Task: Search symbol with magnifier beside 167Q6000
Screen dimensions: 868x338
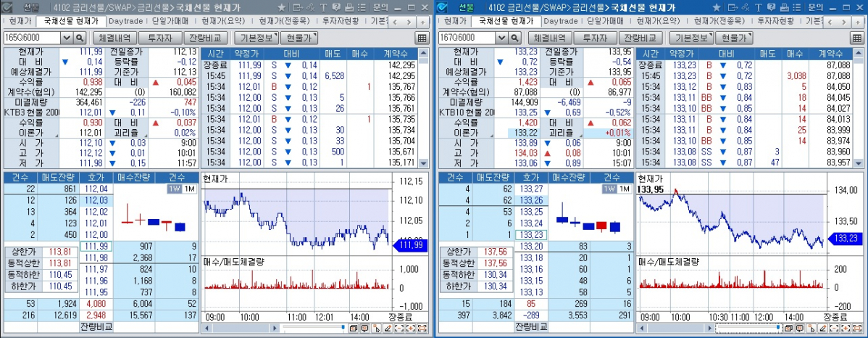Action: [x=515, y=38]
